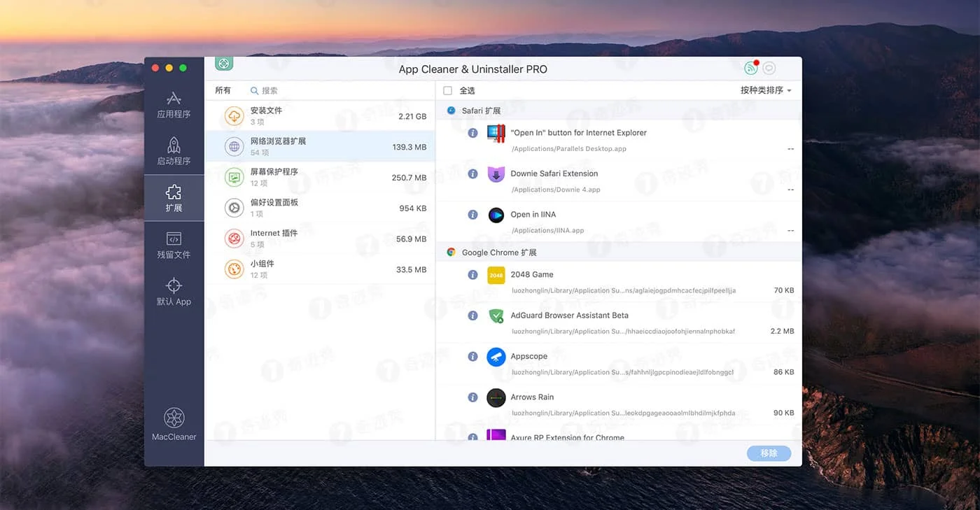
Task: Click the help circle icon in the toolbar
Action: pyautogui.click(x=769, y=67)
